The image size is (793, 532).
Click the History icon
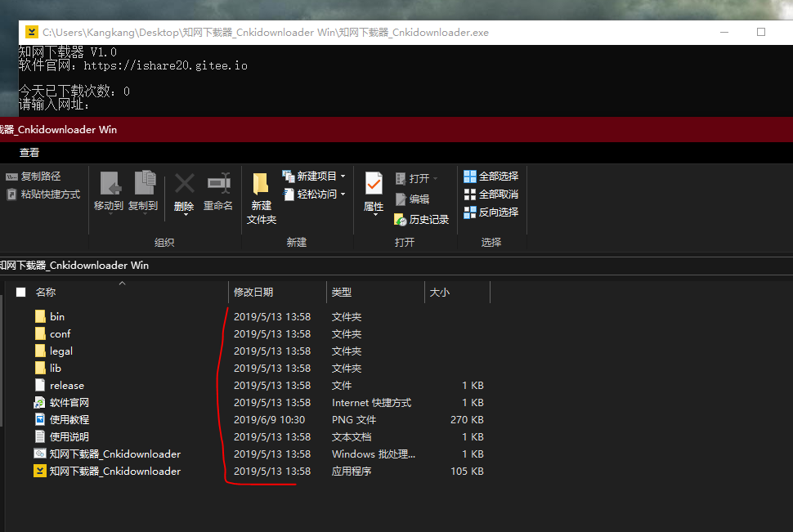(x=400, y=220)
